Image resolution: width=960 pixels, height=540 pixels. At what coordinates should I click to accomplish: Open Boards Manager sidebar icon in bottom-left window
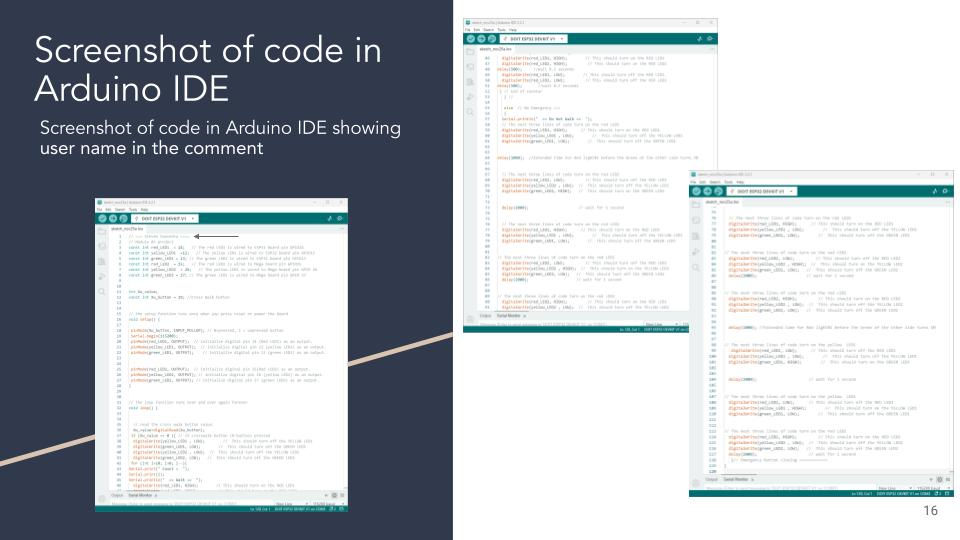click(102, 247)
